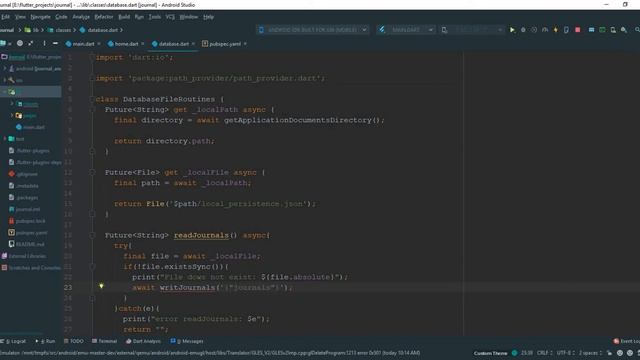Open the 2 spaces indent selector
This screenshot has height=360, width=640.
coord(590,353)
